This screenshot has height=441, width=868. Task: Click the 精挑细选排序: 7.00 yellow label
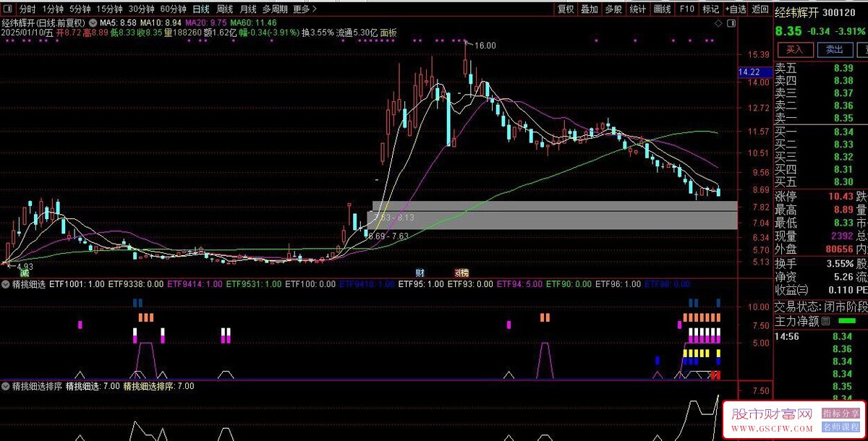tap(158, 386)
